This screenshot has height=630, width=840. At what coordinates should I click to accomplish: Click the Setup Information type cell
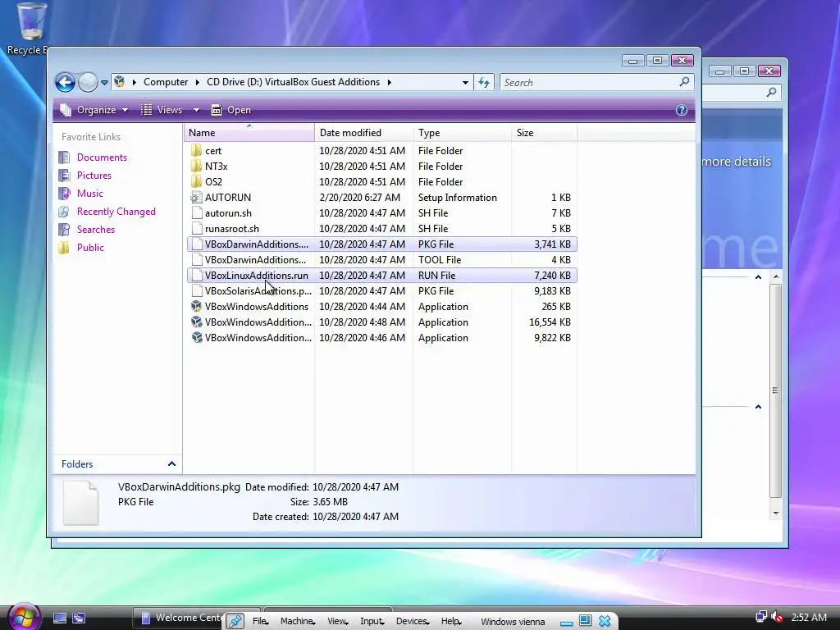(458, 198)
